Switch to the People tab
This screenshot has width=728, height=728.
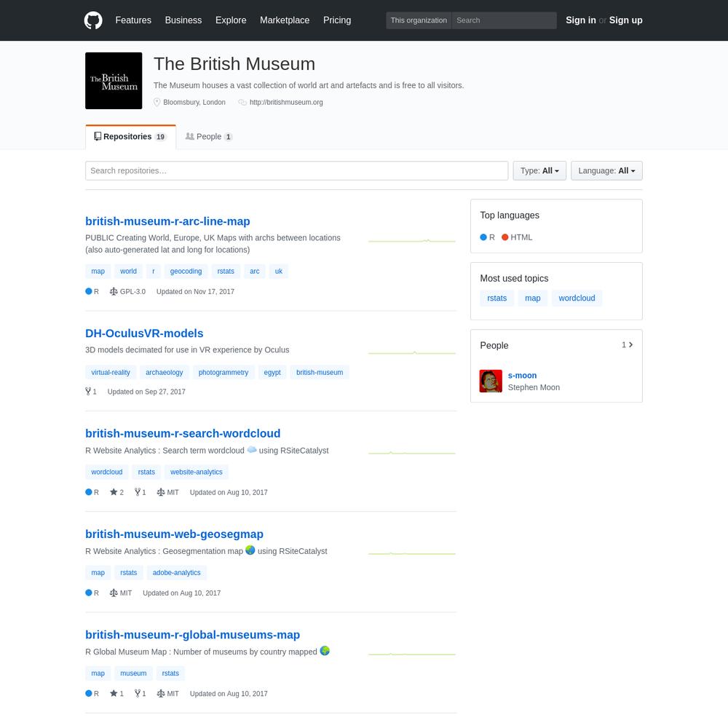[x=208, y=137]
